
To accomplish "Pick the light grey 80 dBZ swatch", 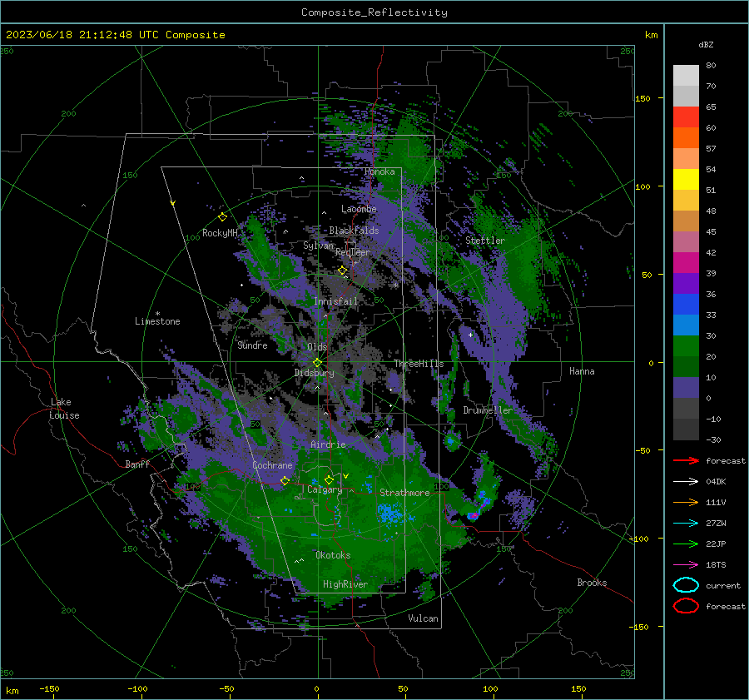I will click(x=686, y=76).
